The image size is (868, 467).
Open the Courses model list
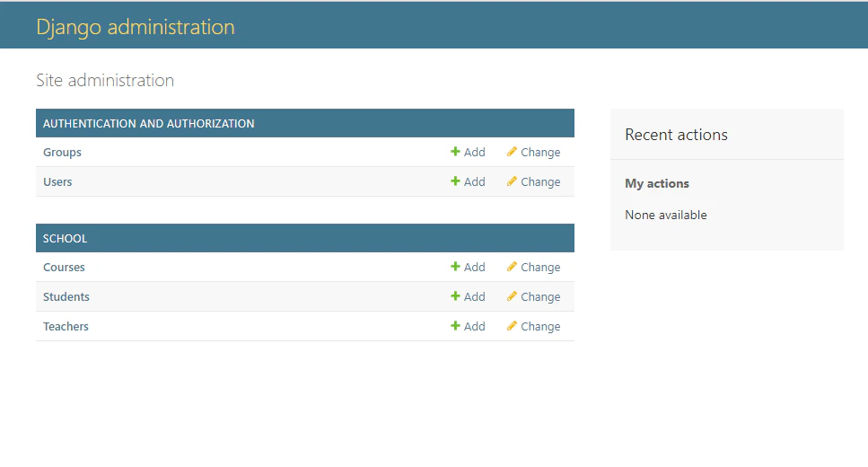pos(64,267)
